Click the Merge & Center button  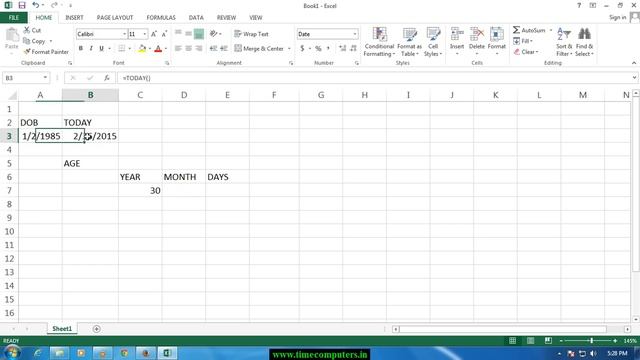(259, 49)
